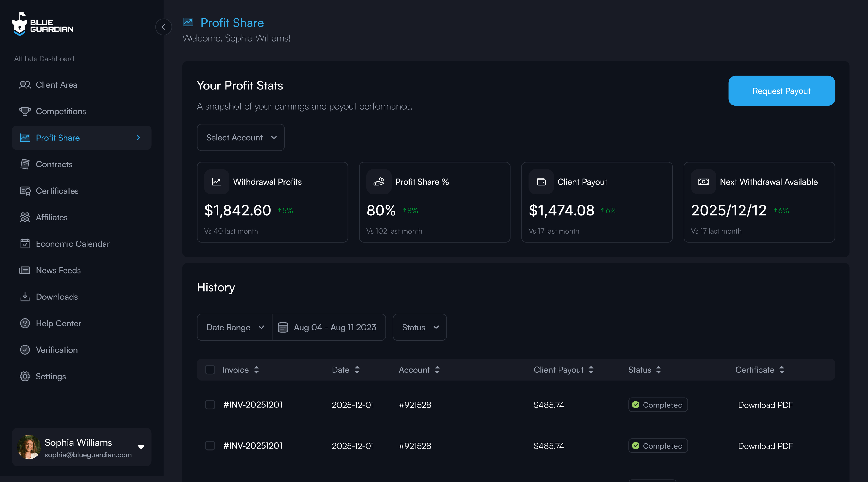Toggle the select-all checkbox in table header
868x482 pixels.
point(210,370)
